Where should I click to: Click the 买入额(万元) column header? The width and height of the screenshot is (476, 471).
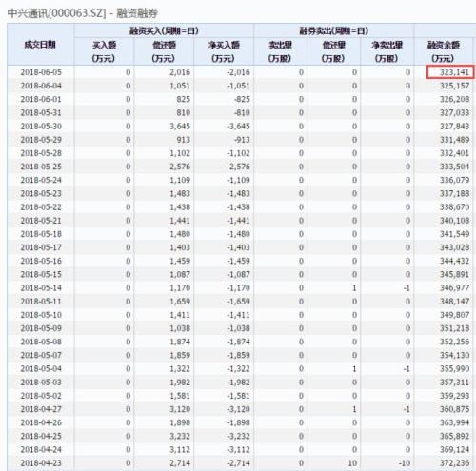click(x=104, y=51)
